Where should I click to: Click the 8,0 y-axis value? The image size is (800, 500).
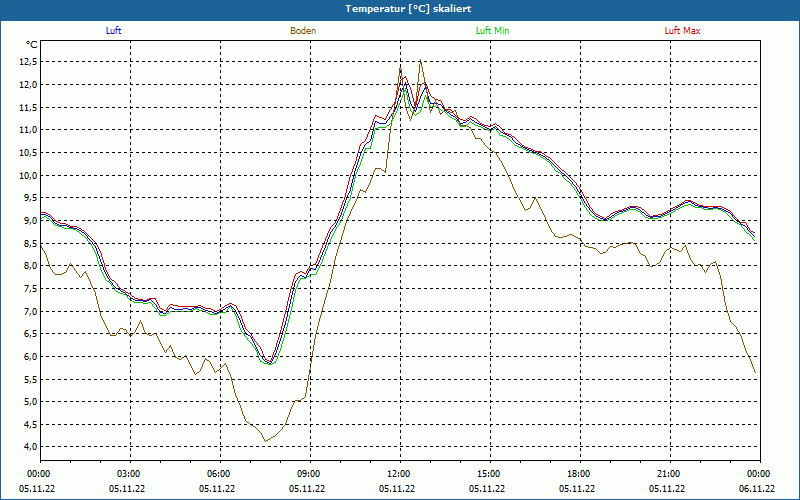pyautogui.click(x=30, y=266)
